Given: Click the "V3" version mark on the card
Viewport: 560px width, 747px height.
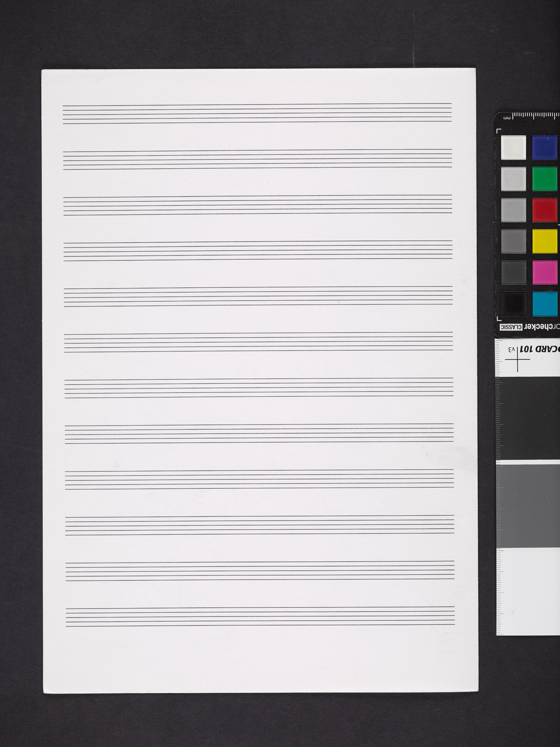Looking at the screenshot, I should pyautogui.click(x=511, y=349).
